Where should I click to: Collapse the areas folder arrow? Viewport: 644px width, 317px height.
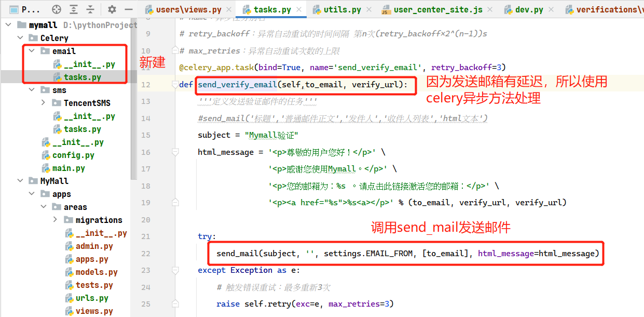point(43,207)
